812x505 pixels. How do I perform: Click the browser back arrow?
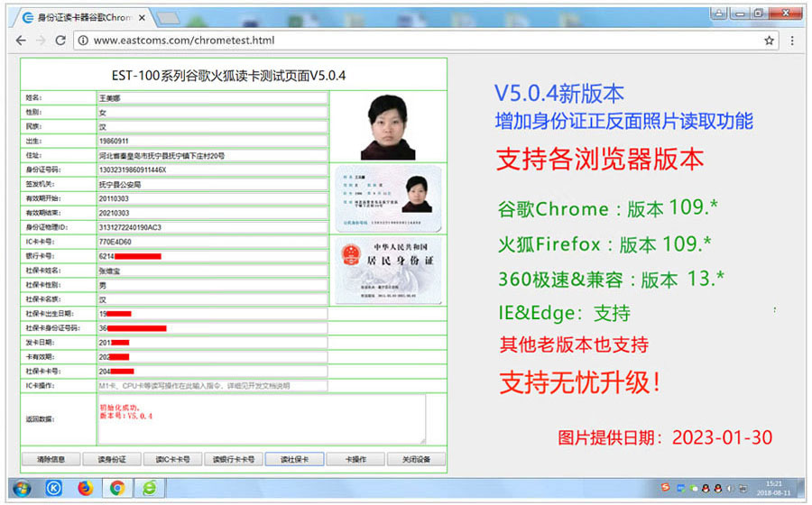[21, 41]
